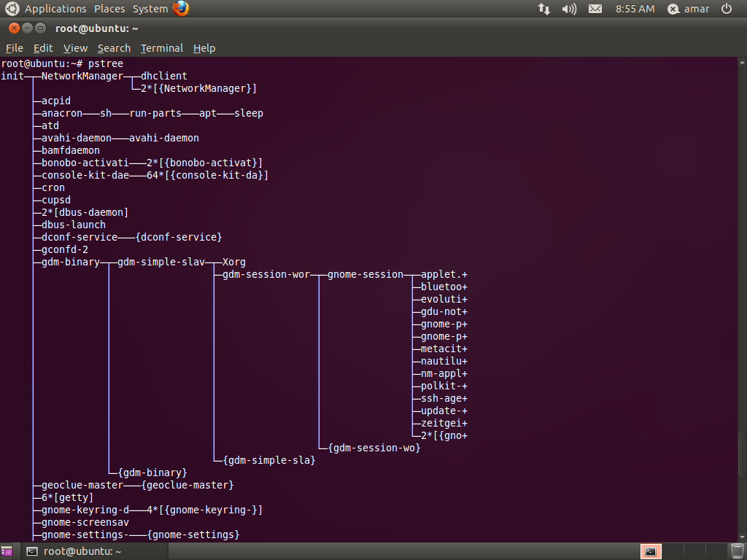
Task: Open the Terminal menu
Action: [x=161, y=48]
